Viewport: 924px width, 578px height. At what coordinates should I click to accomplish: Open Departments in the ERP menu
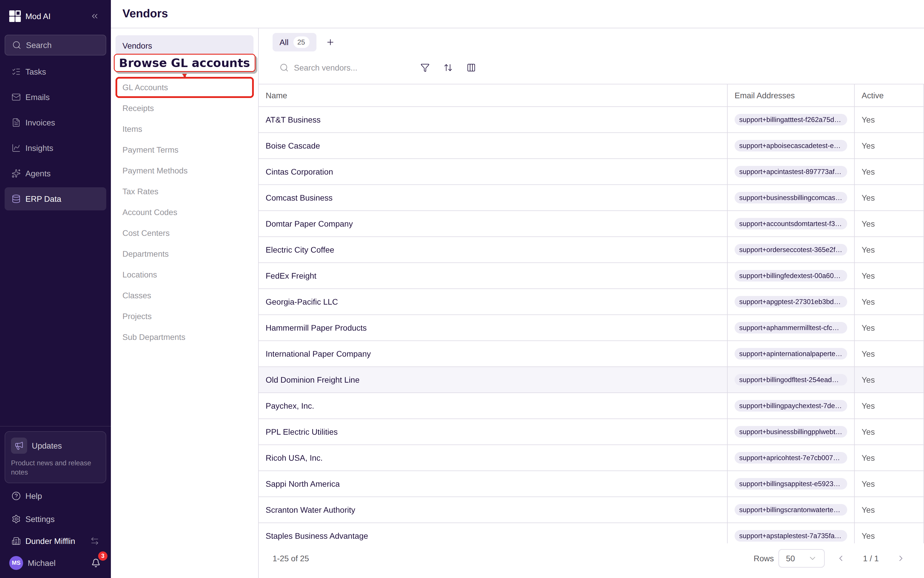(185, 254)
